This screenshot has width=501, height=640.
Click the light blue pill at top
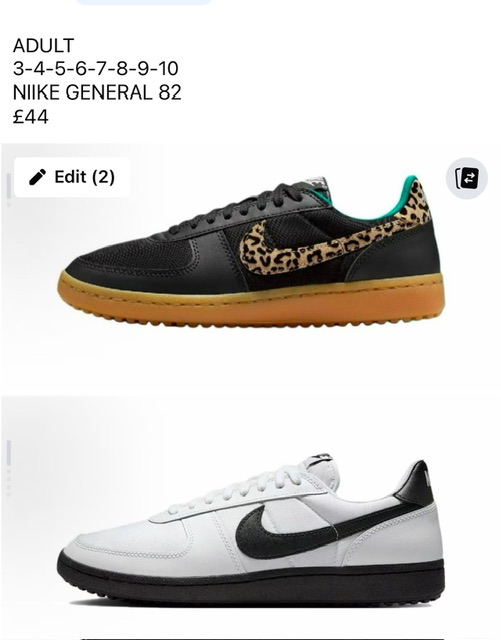pos(144,2)
